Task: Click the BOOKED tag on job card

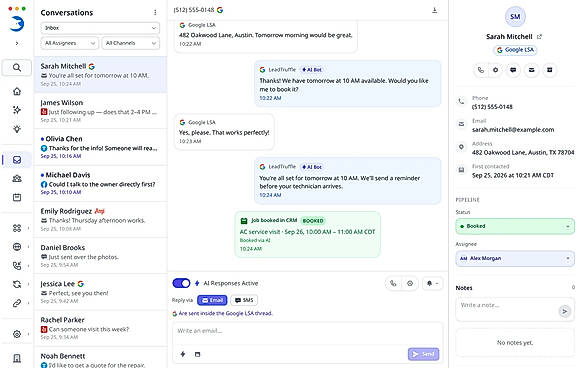Action: 313,221
